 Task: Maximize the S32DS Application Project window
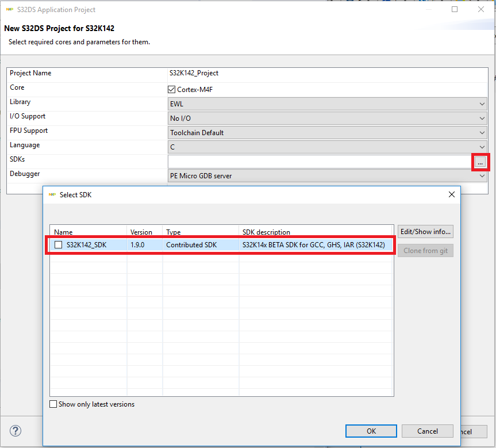[x=455, y=10]
